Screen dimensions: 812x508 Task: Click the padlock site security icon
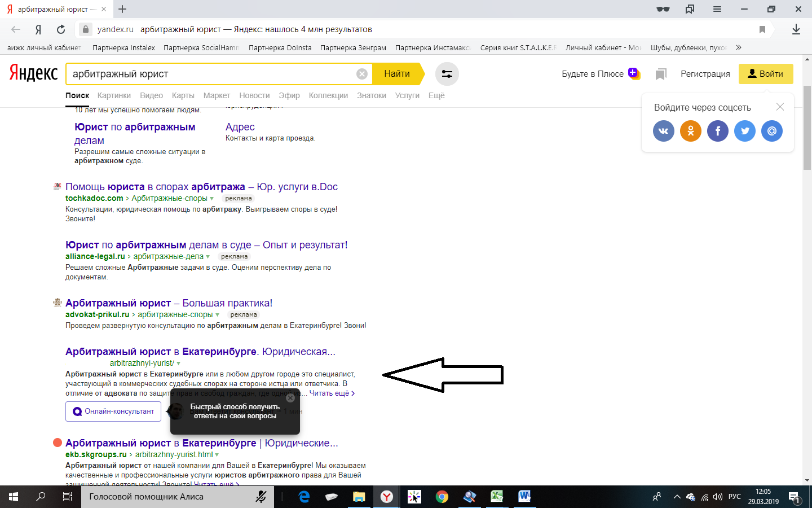point(85,29)
